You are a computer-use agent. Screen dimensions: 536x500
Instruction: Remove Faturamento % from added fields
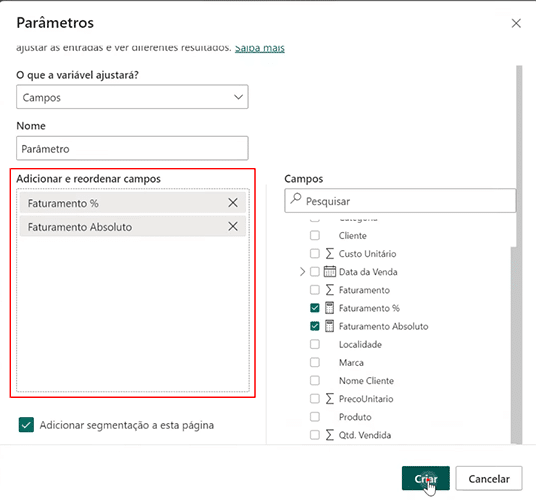(x=233, y=203)
